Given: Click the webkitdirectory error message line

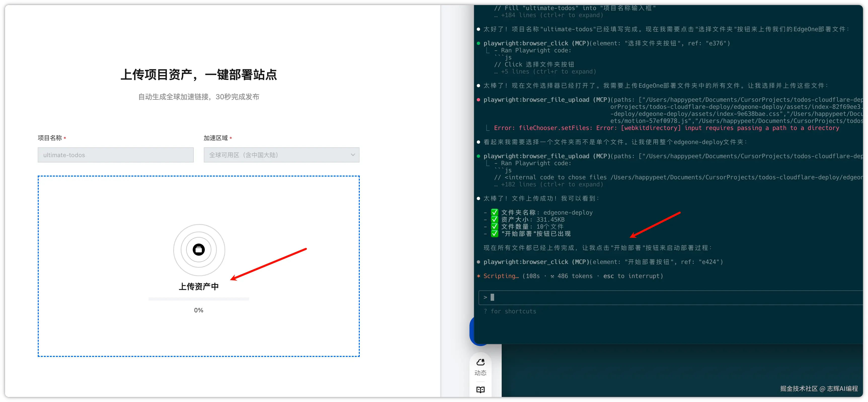Looking at the screenshot, I should 666,128.
